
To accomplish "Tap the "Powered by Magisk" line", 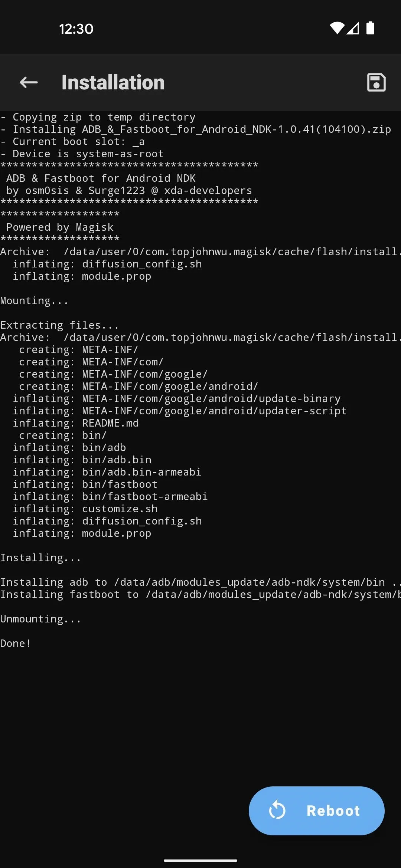I will (60, 227).
